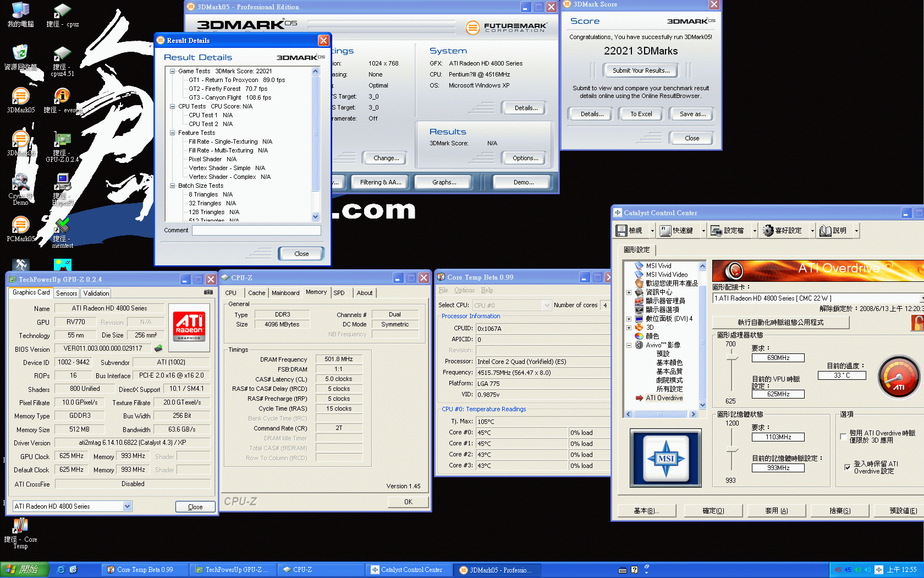Click the Filtering & AA button
Screen dimensions: 924x578
(381, 182)
